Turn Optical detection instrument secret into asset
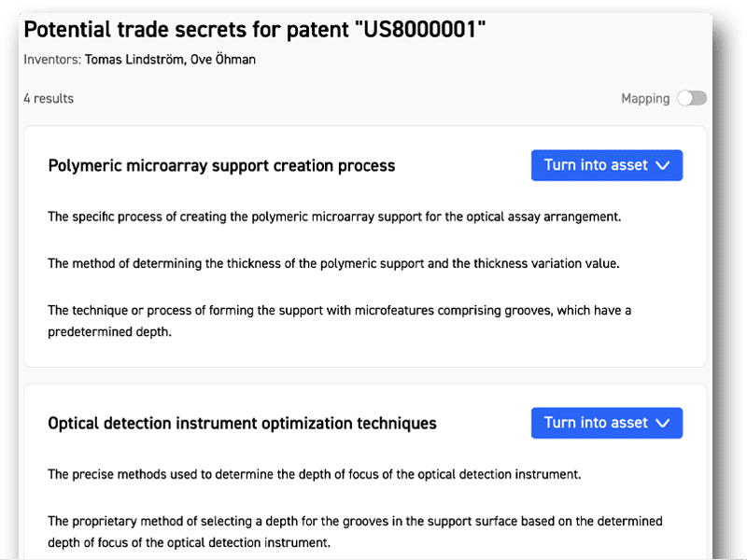The image size is (747, 560). [x=596, y=423]
